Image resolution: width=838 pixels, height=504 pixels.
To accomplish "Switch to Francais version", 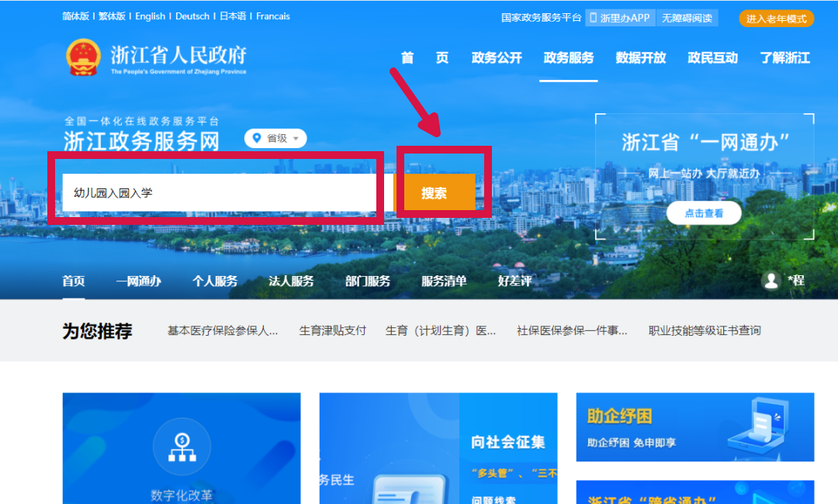I will 272,16.
